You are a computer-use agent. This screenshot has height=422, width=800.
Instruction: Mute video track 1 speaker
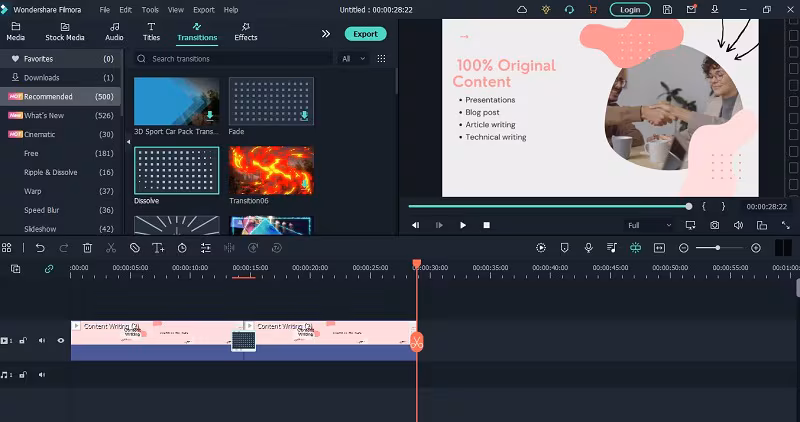pos(42,340)
